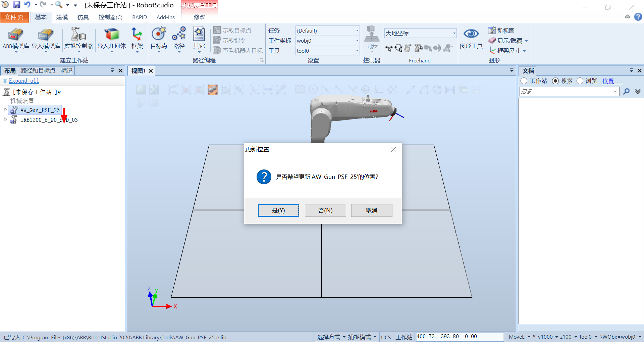Click 是(Y) in the 更新位置 dialog
The image size is (644, 342).
click(x=278, y=210)
